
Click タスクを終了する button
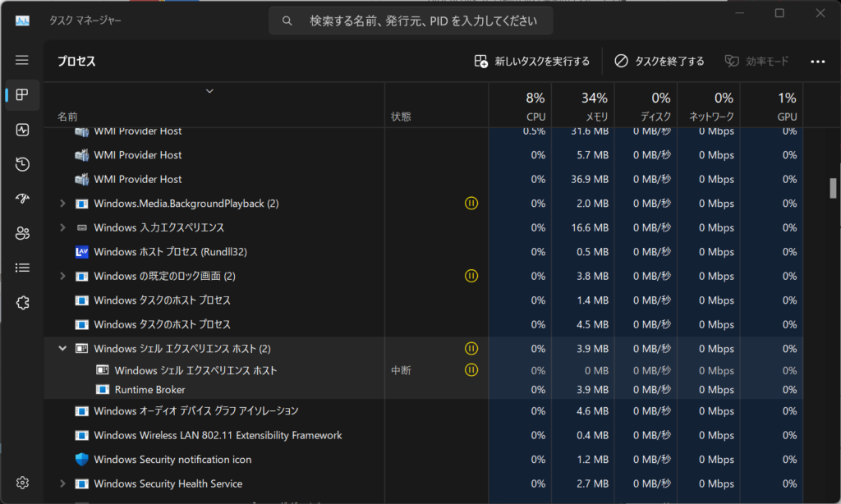click(659, 61)
